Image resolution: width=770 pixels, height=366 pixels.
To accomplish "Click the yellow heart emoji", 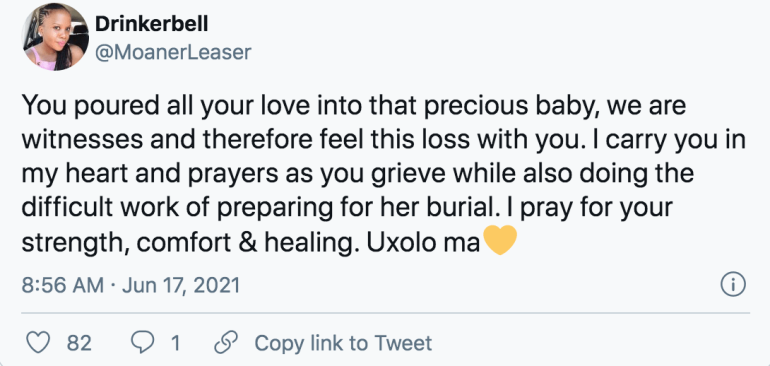I will pyautogui.click(x=500, y=240).
